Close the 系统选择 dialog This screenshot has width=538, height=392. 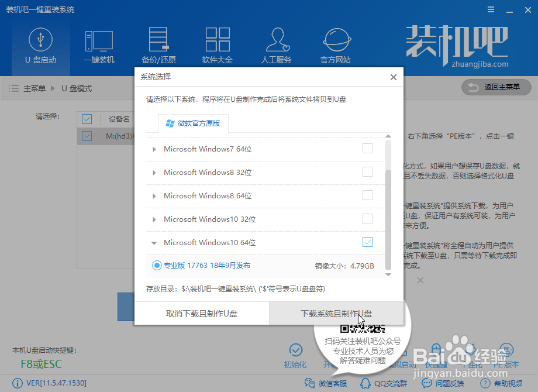[394, 77]
